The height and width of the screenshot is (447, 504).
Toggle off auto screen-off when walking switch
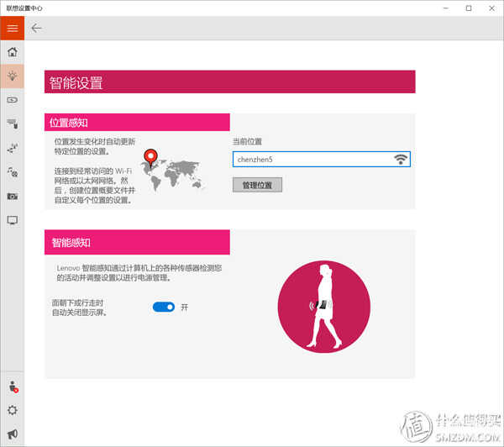(x=164, y=308)
